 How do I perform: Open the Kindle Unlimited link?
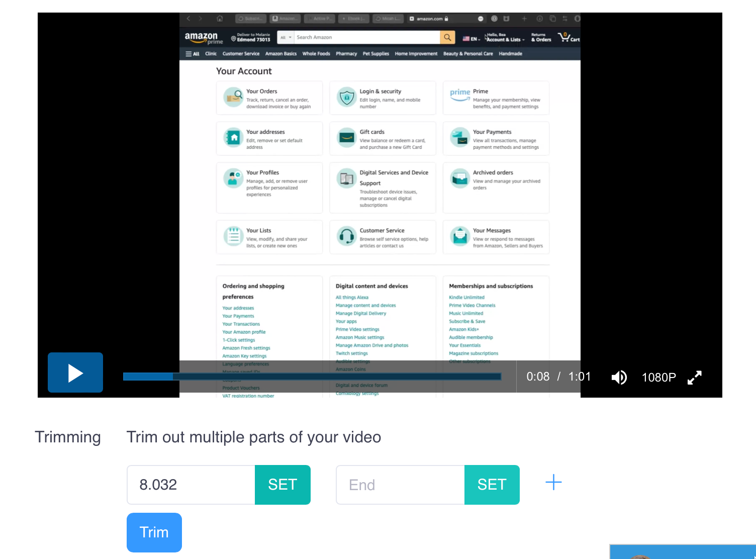coord(466,298)
